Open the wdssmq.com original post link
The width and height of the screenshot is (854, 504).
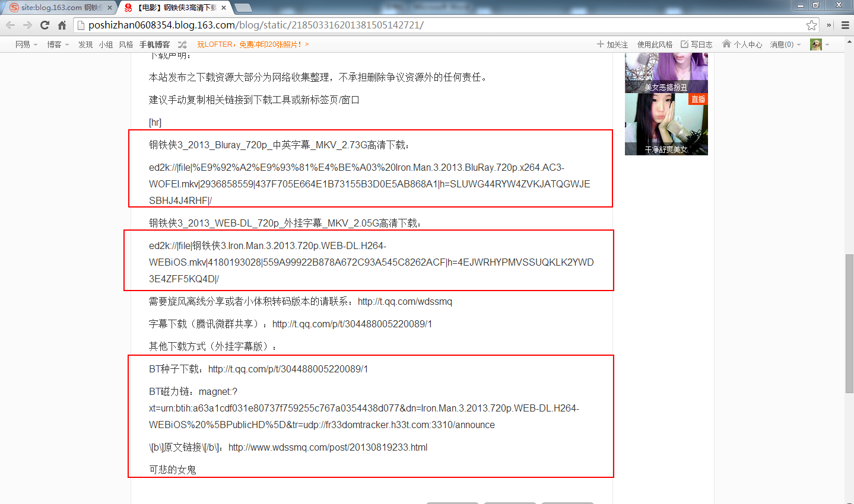(328, 447)
